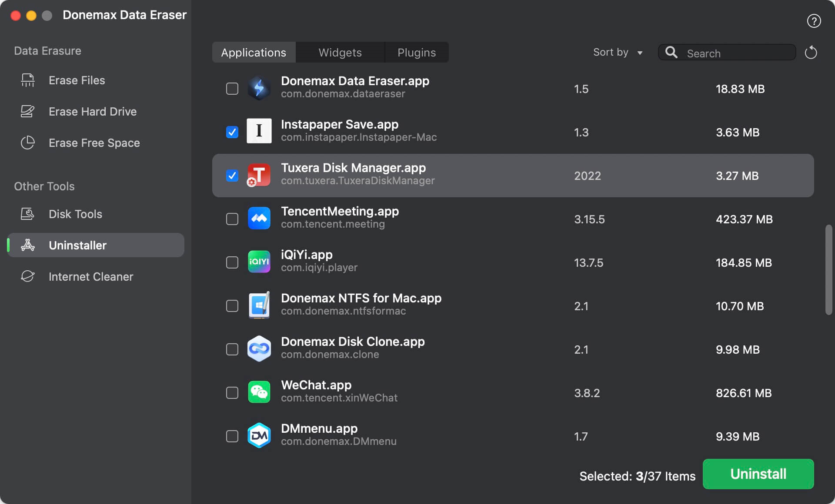
Task: Click the Uninstaller sidebar icon
Action: point(28,245)
